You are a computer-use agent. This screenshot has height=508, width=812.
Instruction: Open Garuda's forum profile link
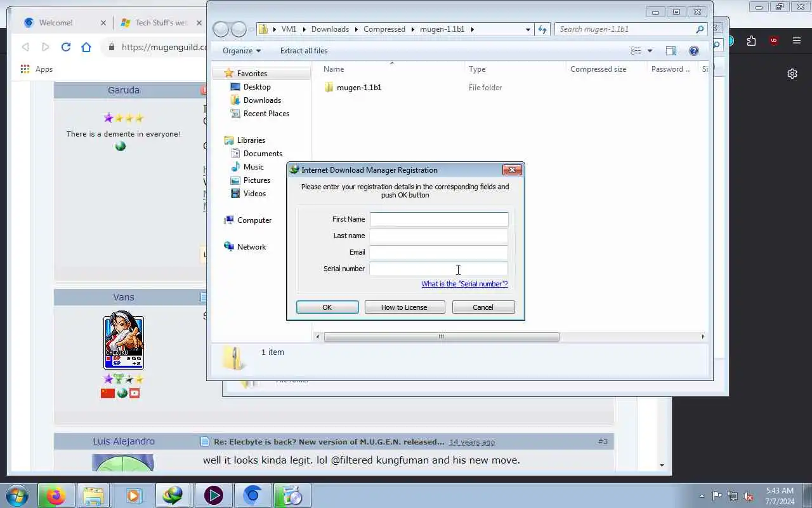[x=124, y=90]
